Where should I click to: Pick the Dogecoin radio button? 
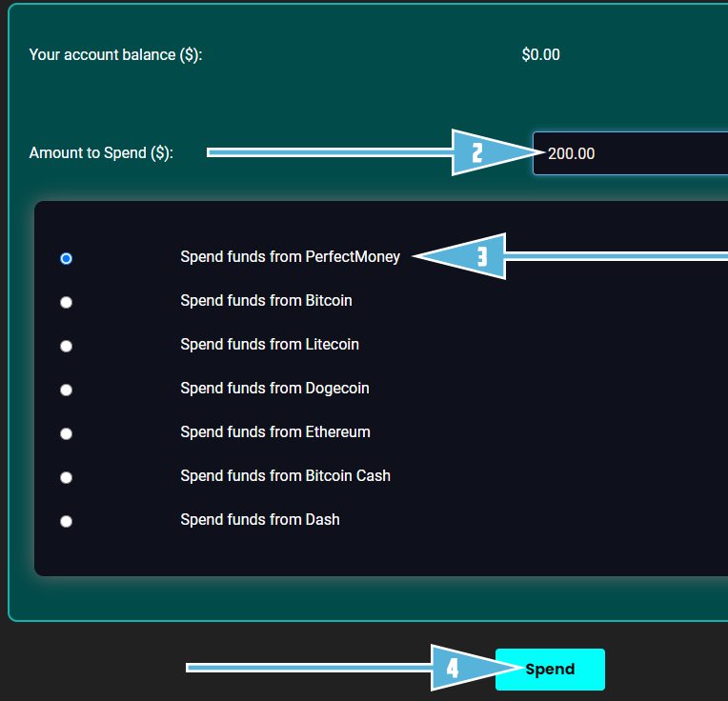click(66, 390)
